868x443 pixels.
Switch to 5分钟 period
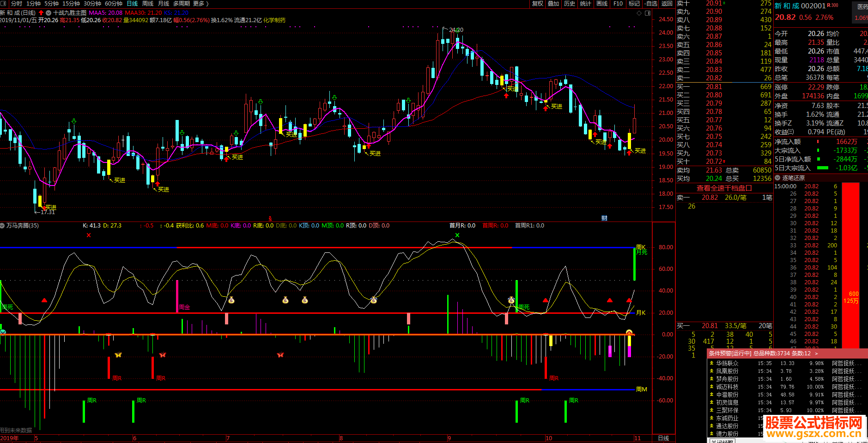52,4
